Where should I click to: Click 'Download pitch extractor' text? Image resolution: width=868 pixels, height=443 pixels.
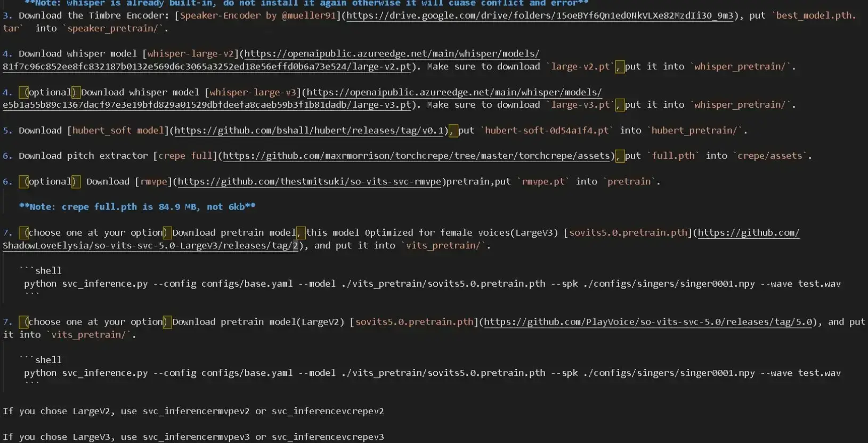click(83, 156)
